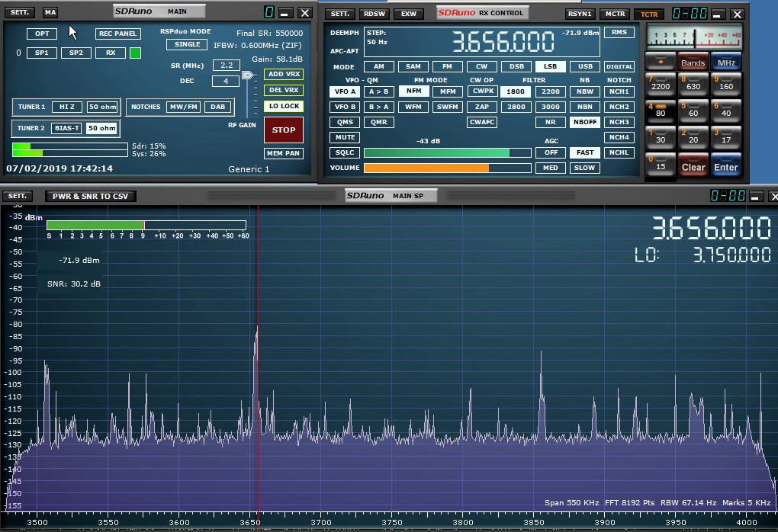Open MEM PAN

click(283, 153)
